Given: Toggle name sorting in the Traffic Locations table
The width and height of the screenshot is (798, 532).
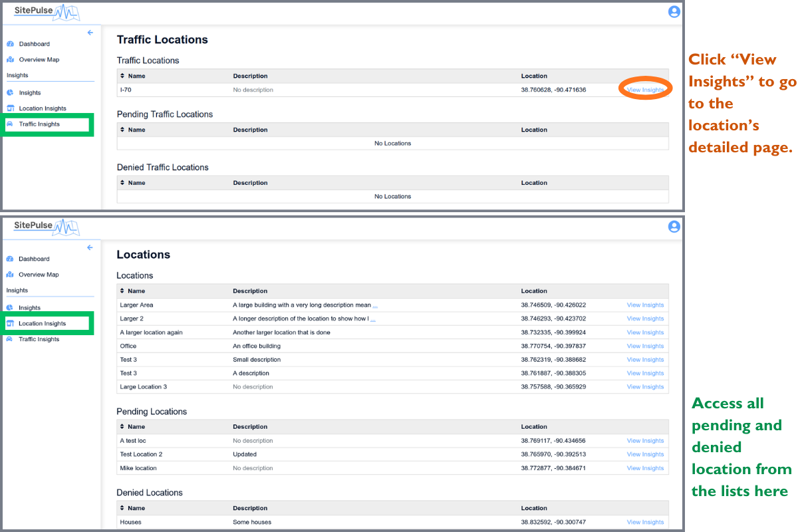Looking at the screenshot, I should click(x=122, y=76).
